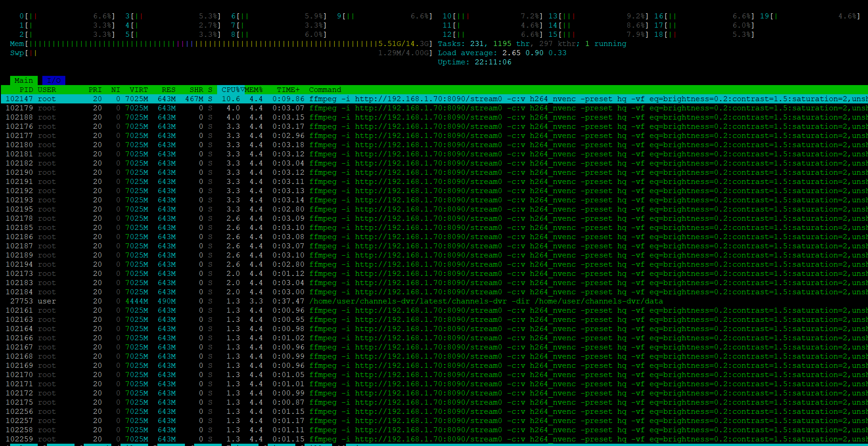Sort by the RES column header
The image size is (868, 446).
tap(168, 90)
